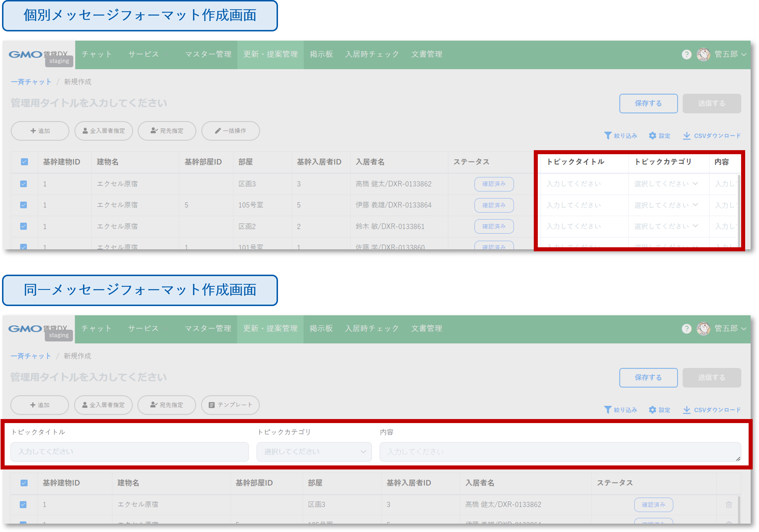The image size is (759, 532).
Task: Click 確認済み status for 高橋 on 個別メッセージ screen
Action: tap(494, 184)
